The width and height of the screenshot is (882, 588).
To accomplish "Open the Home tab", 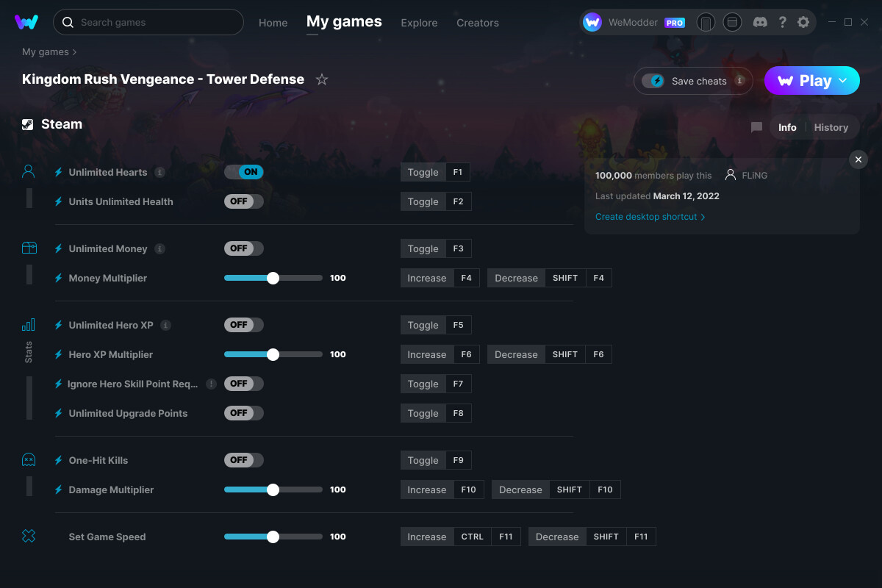I will coord(273,23).
